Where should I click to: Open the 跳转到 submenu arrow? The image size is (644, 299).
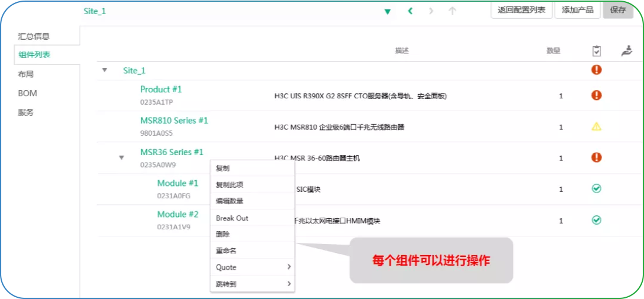click(x=289, y=283)
